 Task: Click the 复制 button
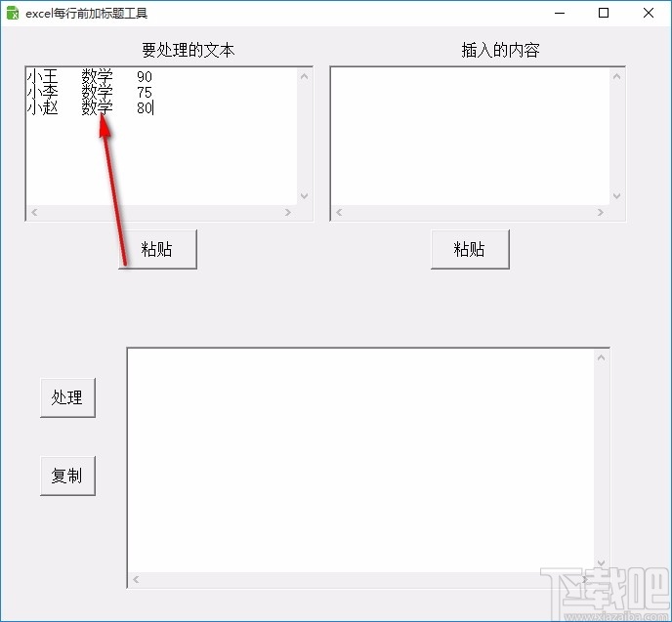(x=67, y=476)
